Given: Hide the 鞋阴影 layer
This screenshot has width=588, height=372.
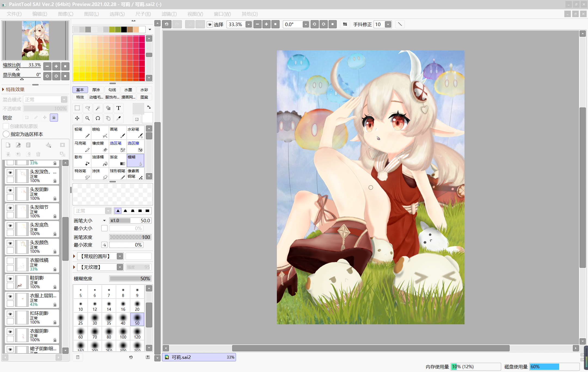Looking at the screenshot, I should pyautogui.click(x=10, y=279).
